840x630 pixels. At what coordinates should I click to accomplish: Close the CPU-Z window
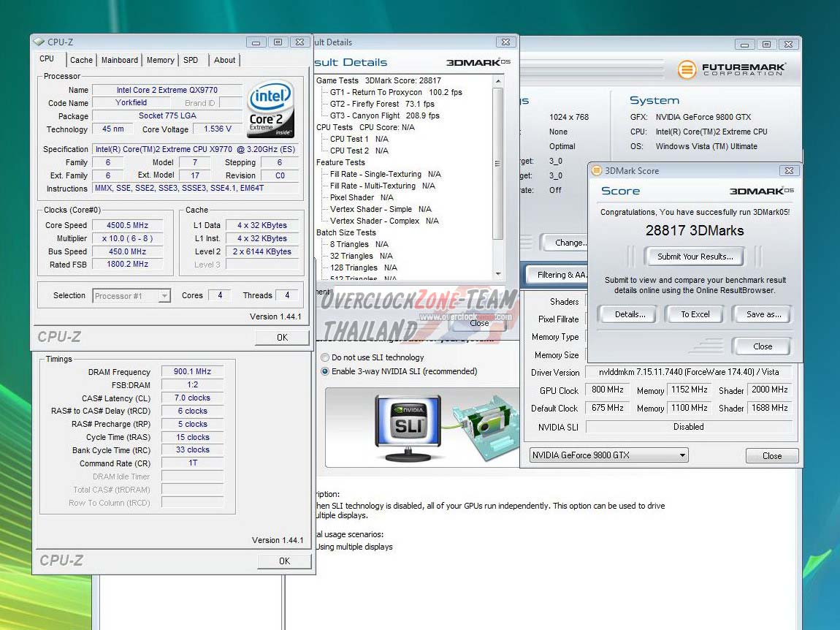[x=300, y=42]
